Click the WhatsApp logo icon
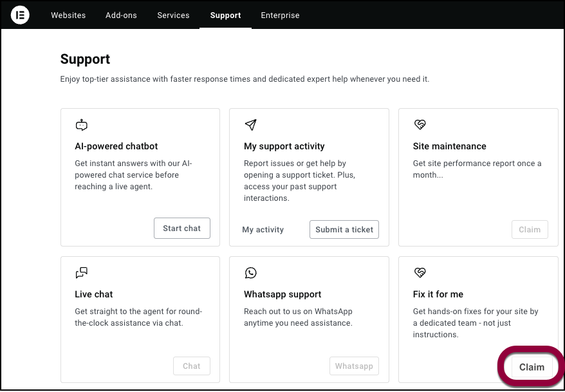Image resolution: width=565 pixels, height=392 pixels. click(x=251, y=273)
